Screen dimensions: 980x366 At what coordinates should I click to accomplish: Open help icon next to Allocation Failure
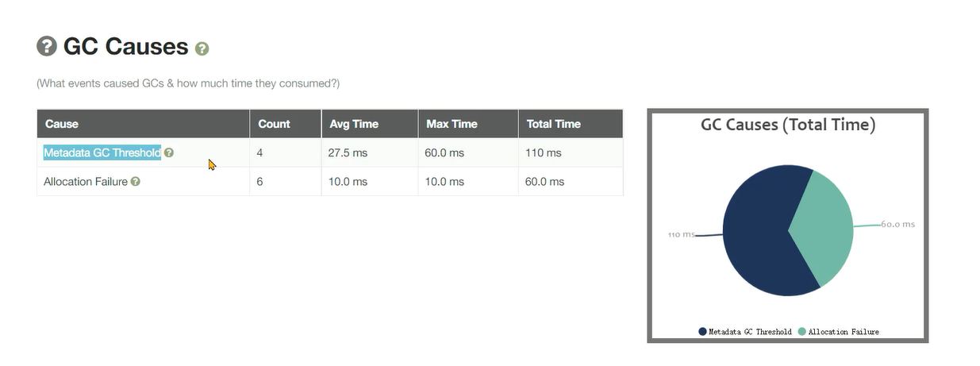tap(136, 182)
